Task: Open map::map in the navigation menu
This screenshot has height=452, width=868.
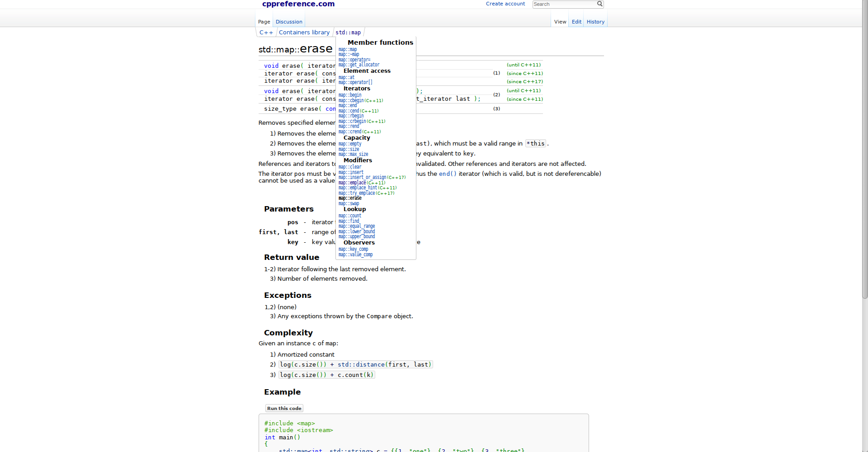Action: [348, 49]
